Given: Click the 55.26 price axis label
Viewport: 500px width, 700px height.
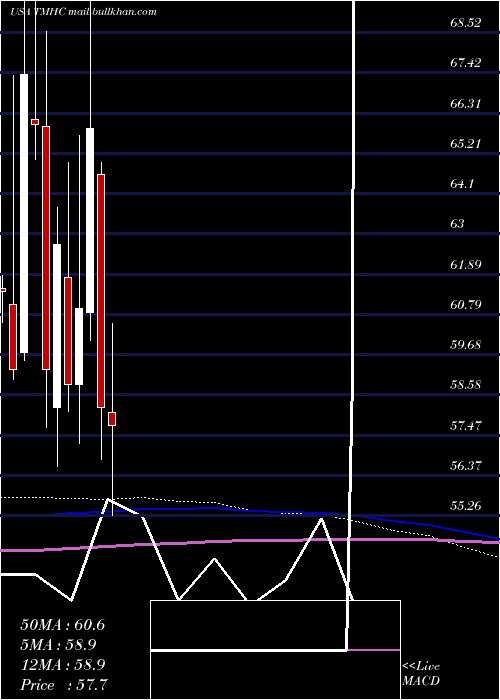Looking at the screenshot, I should point(466,506).
